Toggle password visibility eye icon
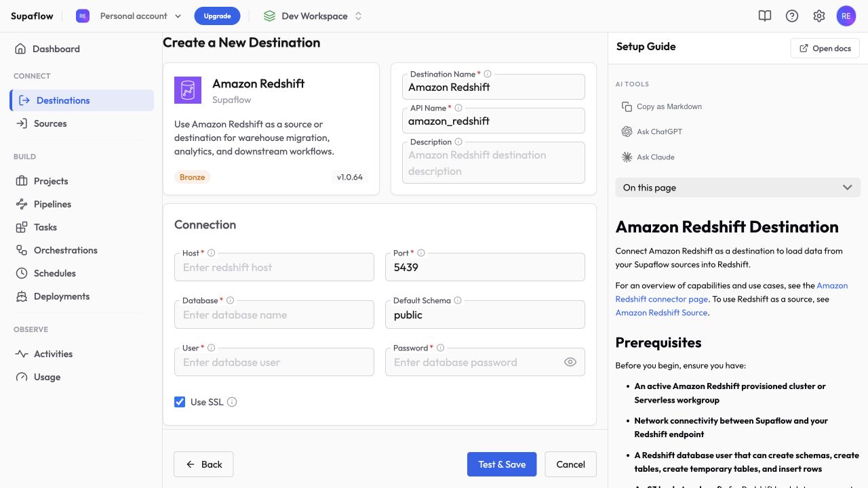 tap(570, 362)
